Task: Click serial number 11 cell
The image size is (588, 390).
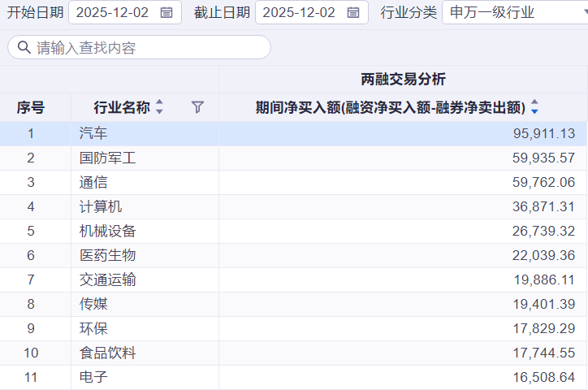Action: (x=31, y=377)
